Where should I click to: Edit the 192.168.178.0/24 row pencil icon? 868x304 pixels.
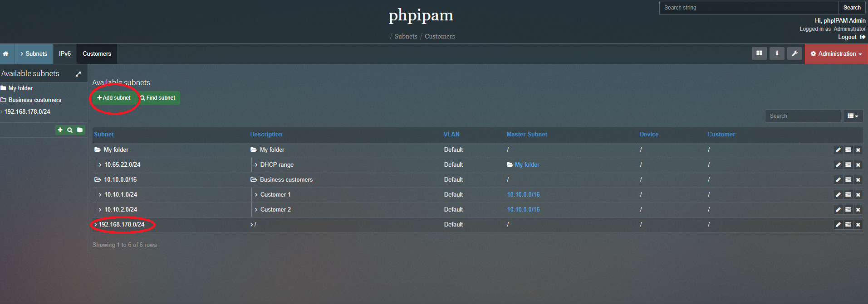coord(838,225)
